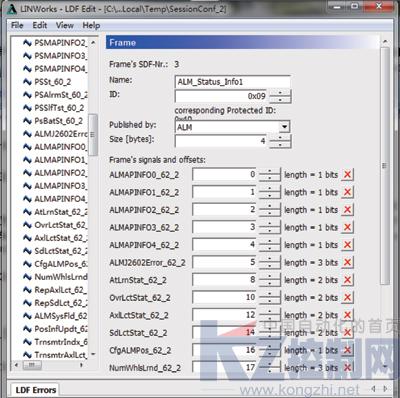Decrease the Size bytes spinner

pyautogui.click(x=280, y=145)
